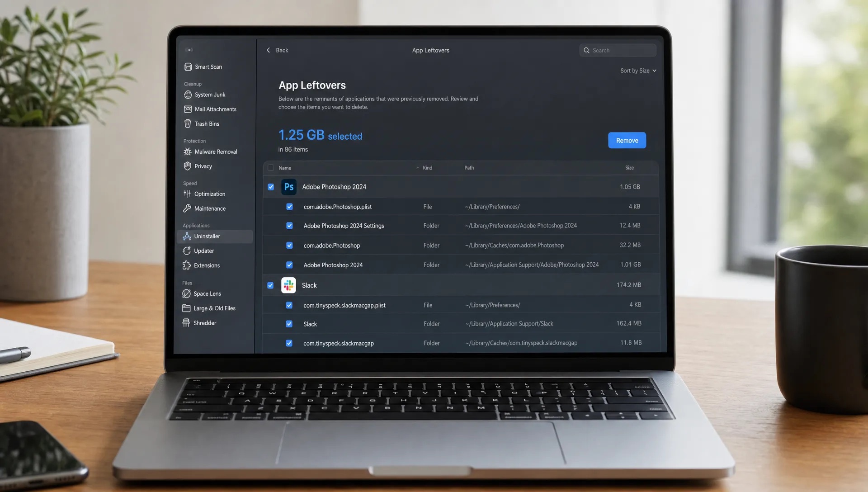Screen dimensions: 868x492
Task: Select System Junk in sidebar
Action: 210,95
